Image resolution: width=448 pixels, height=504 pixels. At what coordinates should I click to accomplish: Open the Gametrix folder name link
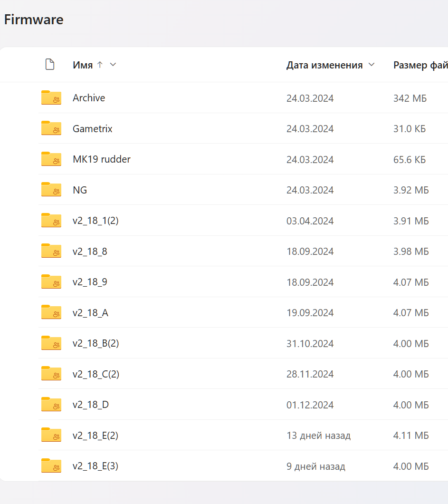tap(93, 128)
